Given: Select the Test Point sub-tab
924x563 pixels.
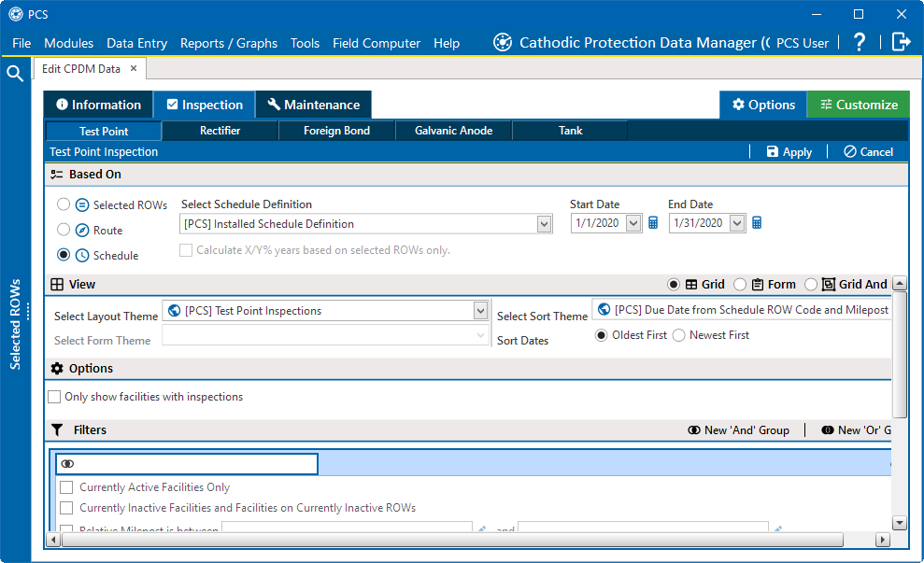Looking at the screenshot, I should coord(104,131).
